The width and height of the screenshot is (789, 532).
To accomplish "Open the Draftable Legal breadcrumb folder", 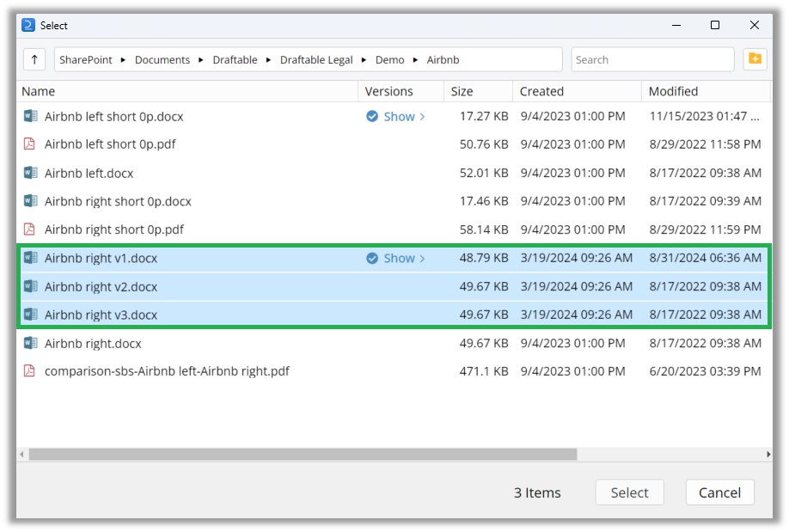I will 316,59.
